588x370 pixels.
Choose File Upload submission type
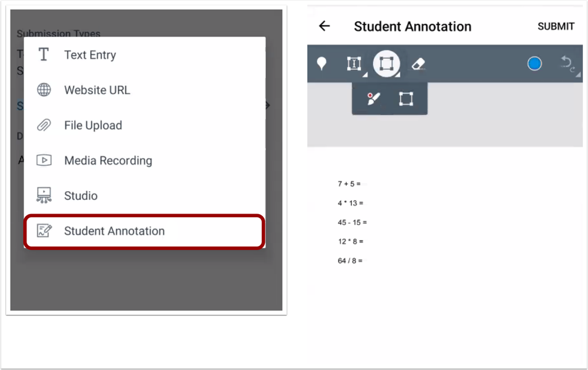[x=144, y=125]
